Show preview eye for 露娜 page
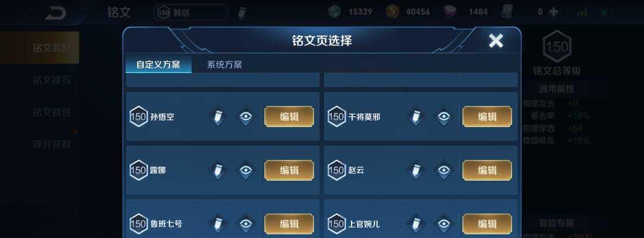The width and height of the screenshot is (644, 238). pos(246,170)
